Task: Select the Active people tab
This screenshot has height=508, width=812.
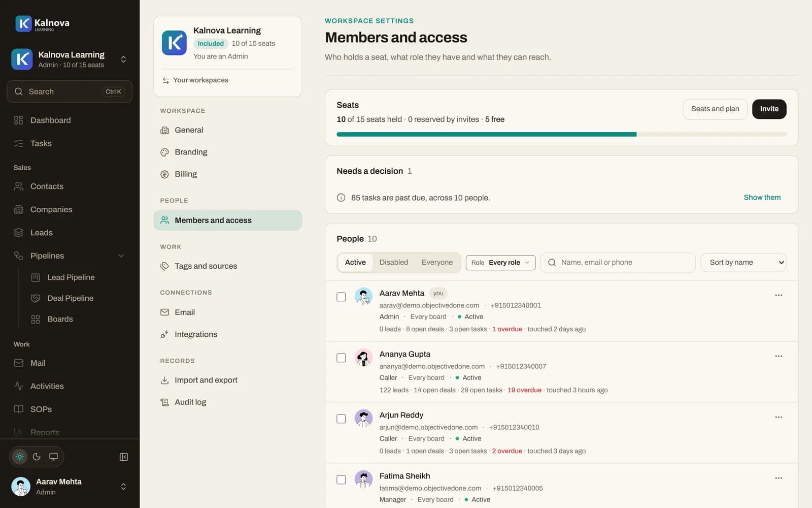Action: click(x=355, y=263)
